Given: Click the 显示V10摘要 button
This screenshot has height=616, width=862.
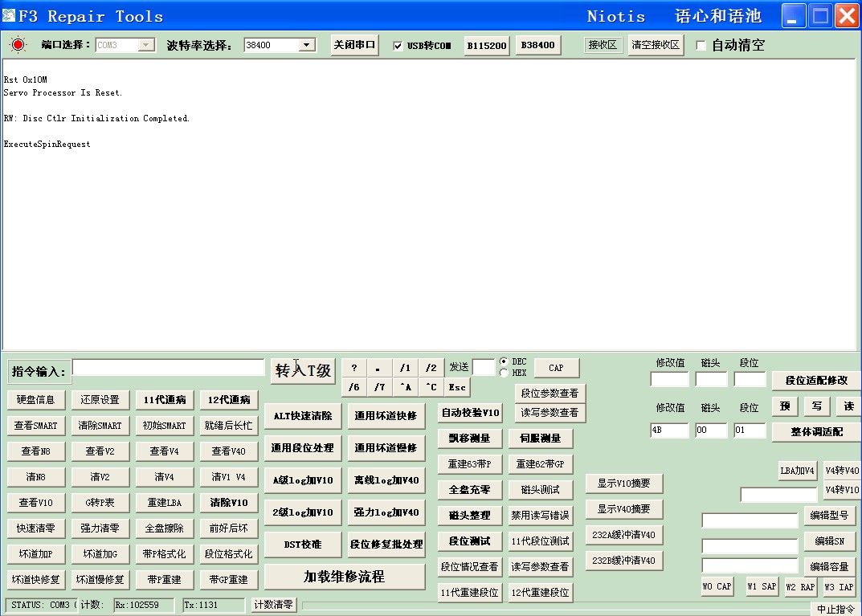Looking at the screenshot, I should (x=624, y=483).
